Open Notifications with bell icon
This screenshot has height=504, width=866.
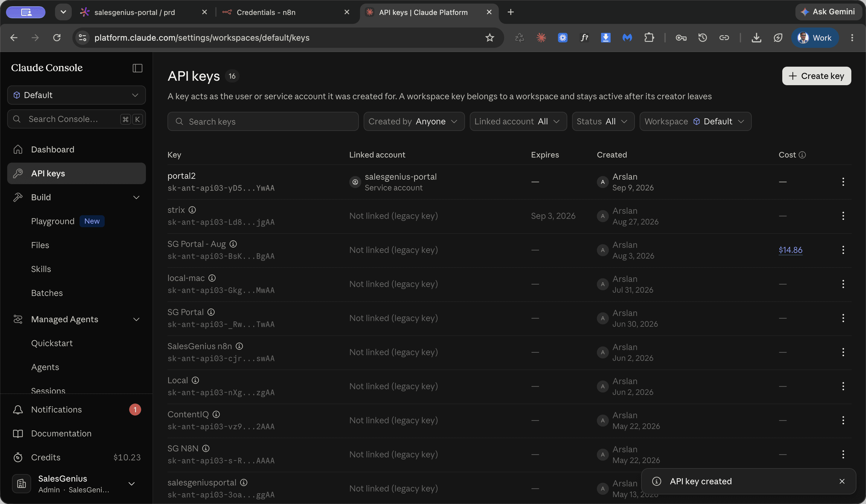[x=76, y=410]
